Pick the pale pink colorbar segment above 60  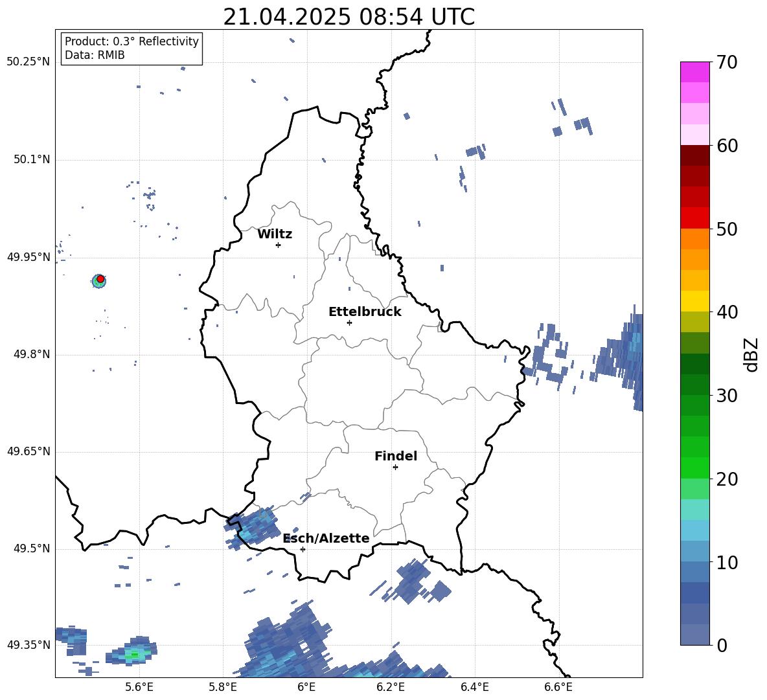pyautogui.click(x=694, y=135)
